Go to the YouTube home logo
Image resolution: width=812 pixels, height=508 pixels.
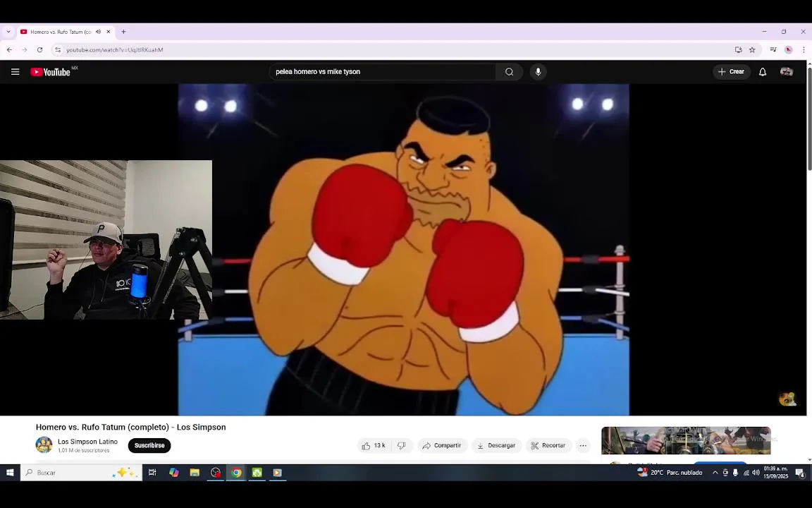(51, 72)
